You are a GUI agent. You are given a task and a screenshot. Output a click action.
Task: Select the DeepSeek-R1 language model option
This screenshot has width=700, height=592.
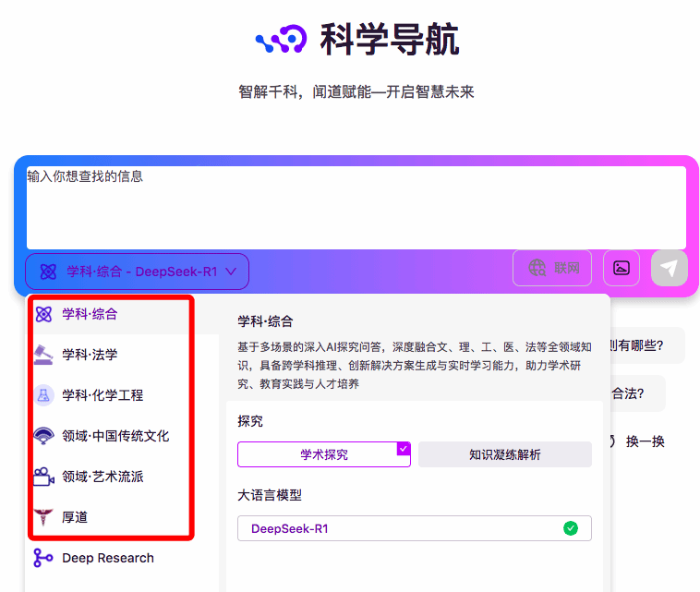[414, 528]
